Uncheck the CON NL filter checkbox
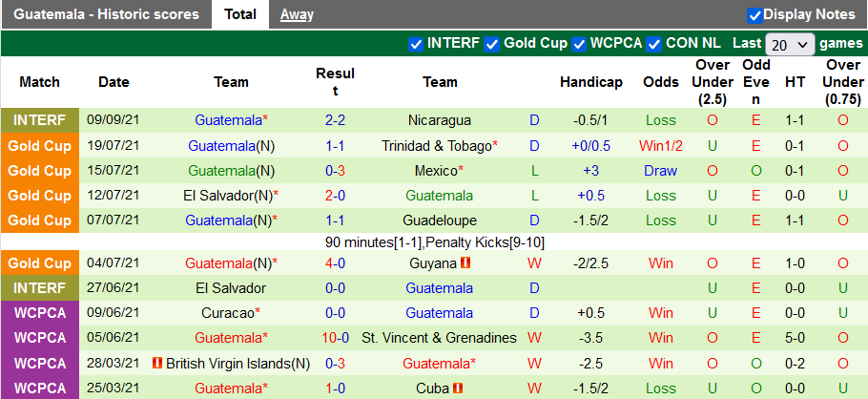Image resolution: width=868 pixels, height=399 pixels. [x=653, y=44]
